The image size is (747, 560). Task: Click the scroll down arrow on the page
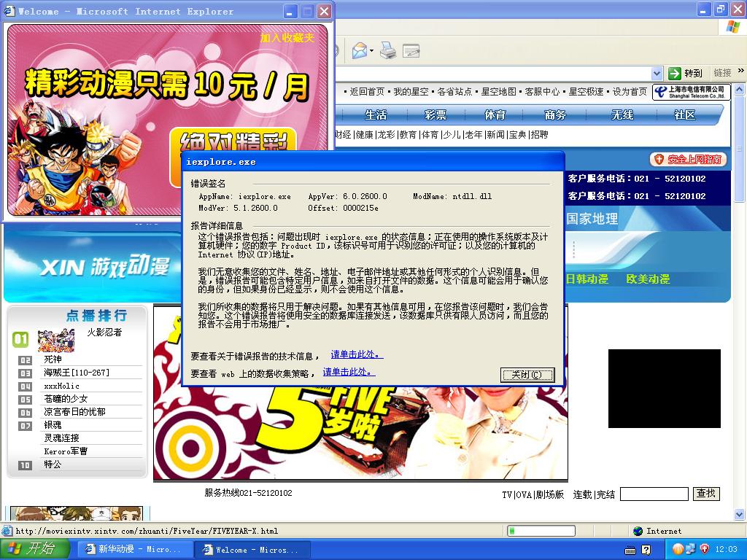pyautogui.click(x=739, y=514)
